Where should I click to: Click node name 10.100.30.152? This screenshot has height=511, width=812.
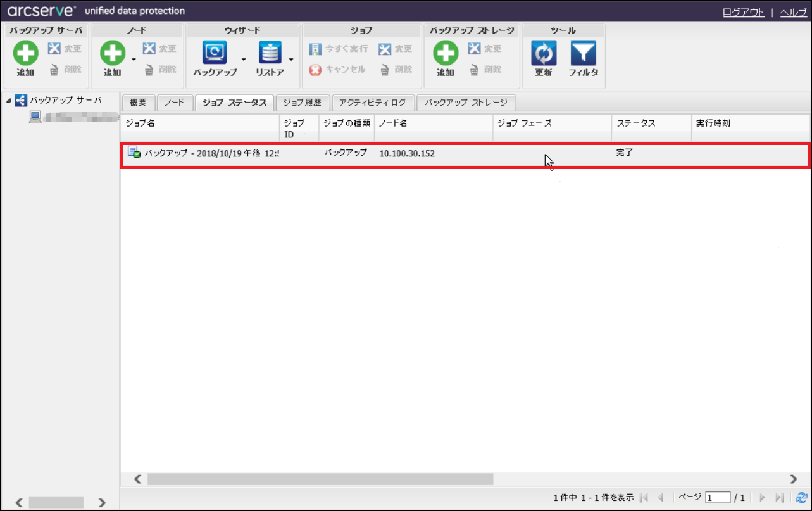[407, 153]
